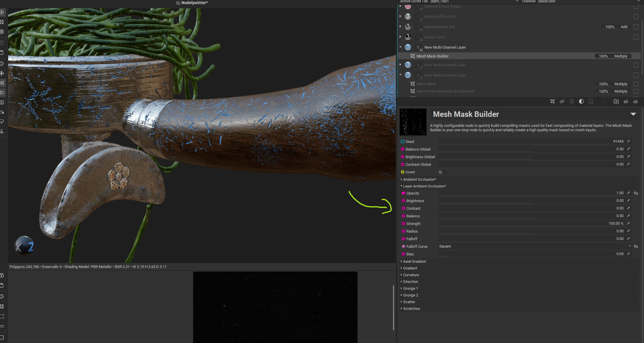
Task: Click the link icon in the layer toolbar
Action: [x=562, y=101]
